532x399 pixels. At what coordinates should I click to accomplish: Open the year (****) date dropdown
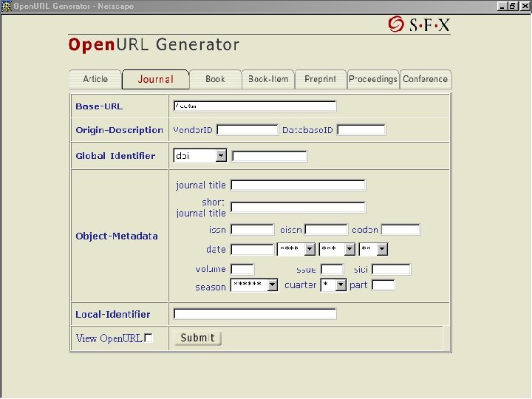point(296,250)
